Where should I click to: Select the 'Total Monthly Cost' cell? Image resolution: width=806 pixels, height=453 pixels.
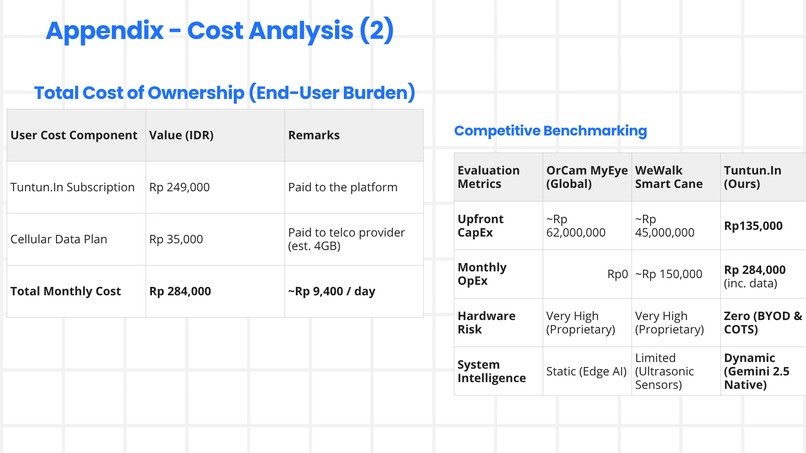pyautogui.click(x=76, y=291)
